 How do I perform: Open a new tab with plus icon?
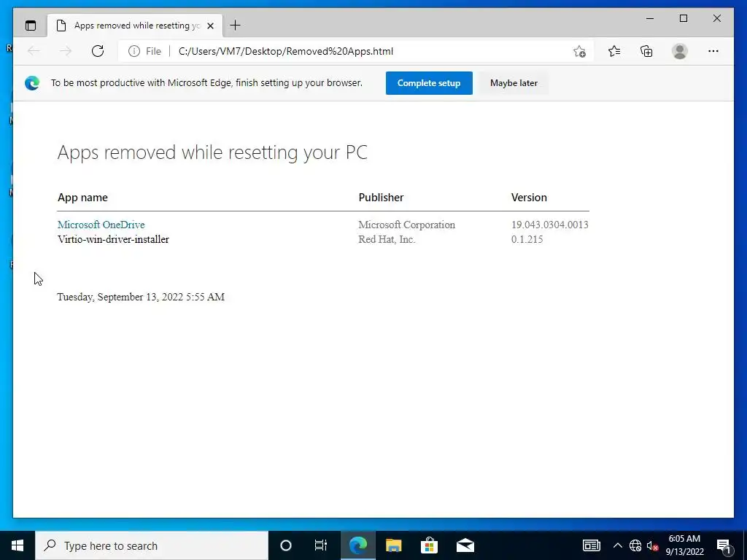[x=236, y=26]
